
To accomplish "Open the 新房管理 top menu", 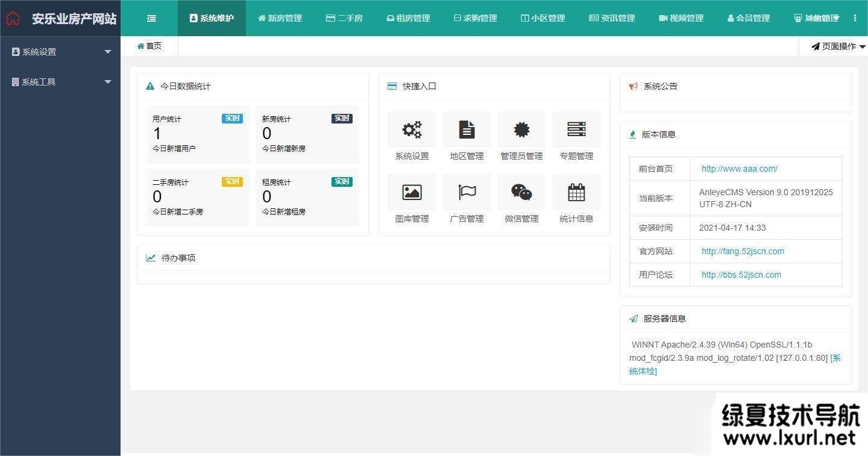I will pyautogui.click(x=280, y=18).
